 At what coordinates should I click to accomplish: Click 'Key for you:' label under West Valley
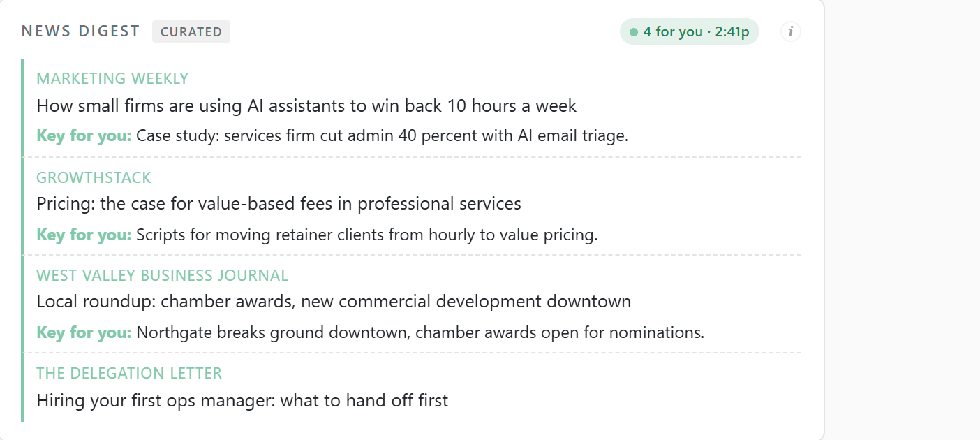pos(84,332)
